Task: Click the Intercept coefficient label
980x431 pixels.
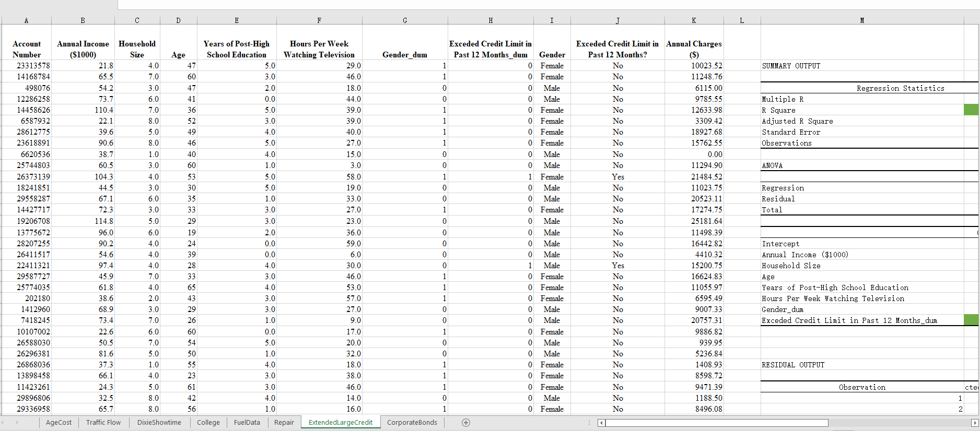Action: tap(862, 244)
